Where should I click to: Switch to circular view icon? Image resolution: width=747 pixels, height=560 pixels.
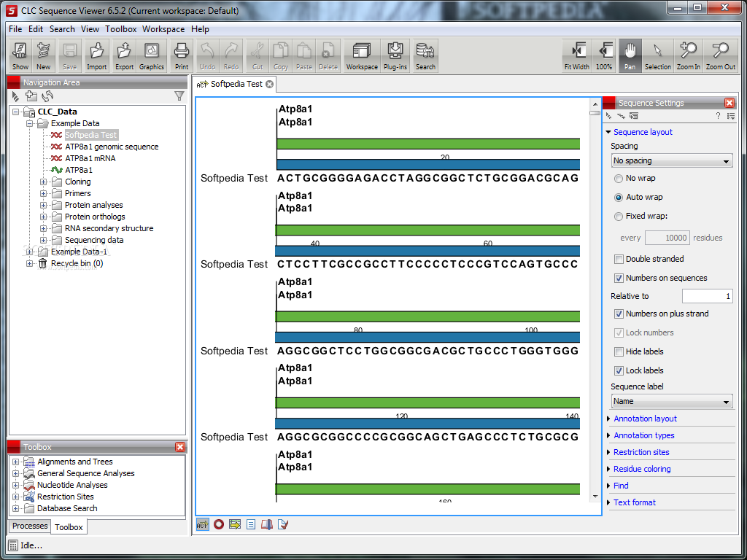click(219, 524)
